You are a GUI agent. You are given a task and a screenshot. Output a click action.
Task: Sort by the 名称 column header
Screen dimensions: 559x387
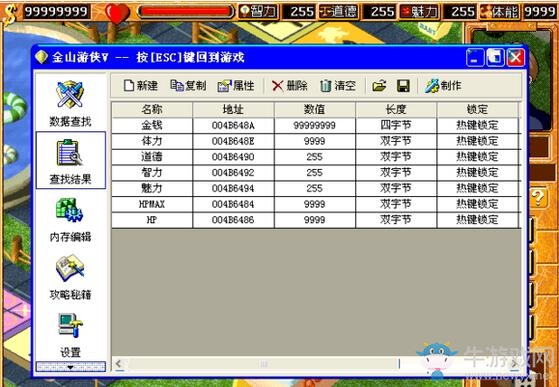point(152,109)
